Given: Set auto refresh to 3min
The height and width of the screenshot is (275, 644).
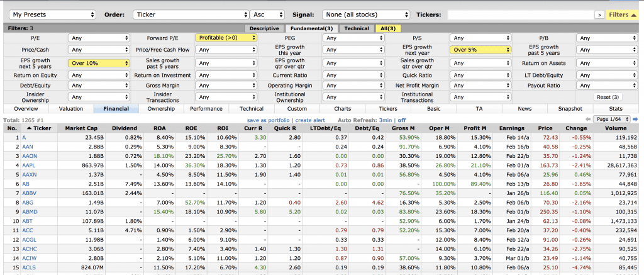Looking at the screenshot, I should (x=386, y=120).
